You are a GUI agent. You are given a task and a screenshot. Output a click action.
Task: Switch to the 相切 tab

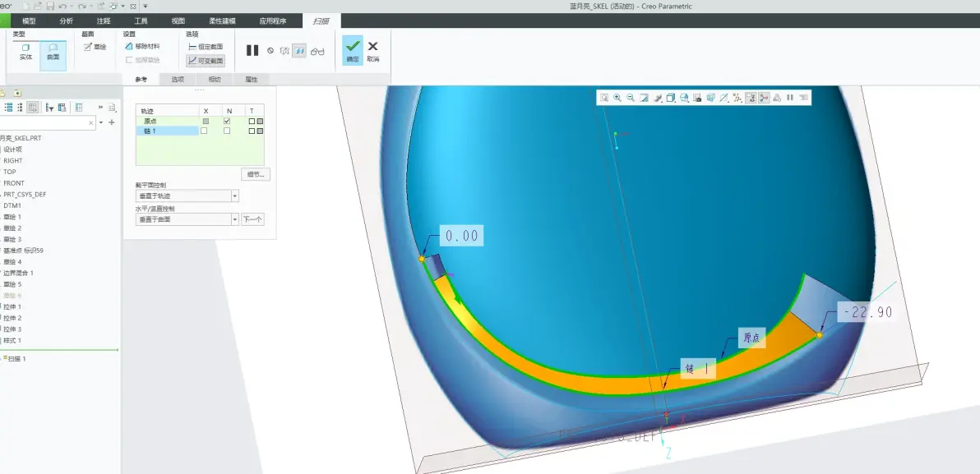click(x=215, y=80)
